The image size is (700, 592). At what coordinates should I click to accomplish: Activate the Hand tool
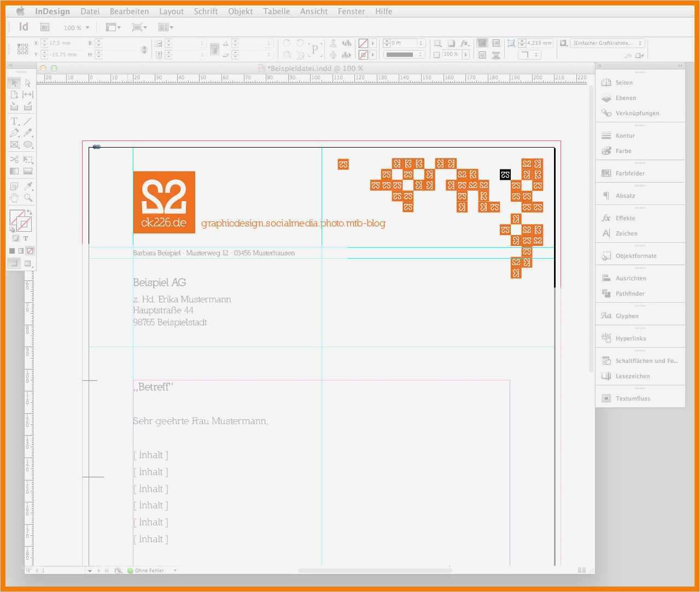click(x=14, y=198)
